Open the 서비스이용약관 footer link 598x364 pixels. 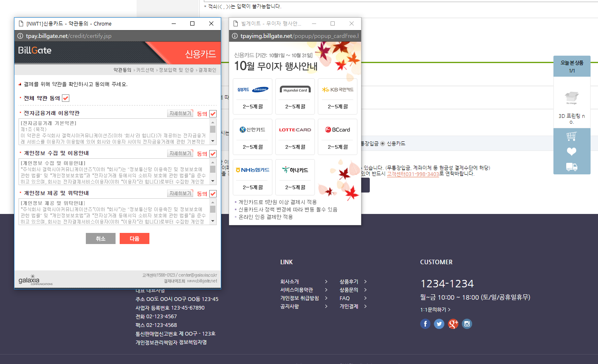tap(297, 290)
